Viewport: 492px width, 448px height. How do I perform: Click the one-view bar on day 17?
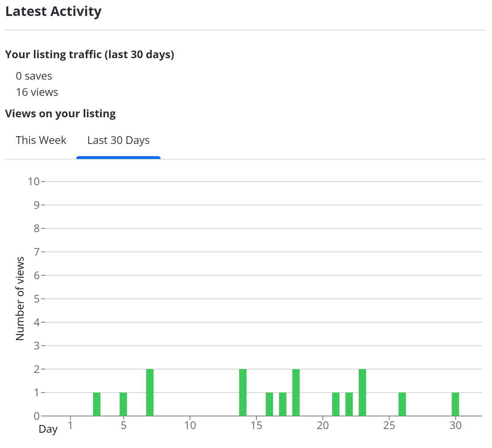pos(282,404)
